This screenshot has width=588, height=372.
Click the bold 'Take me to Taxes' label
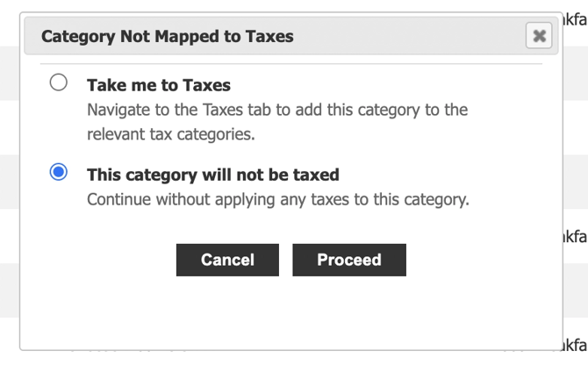(159, 85)
